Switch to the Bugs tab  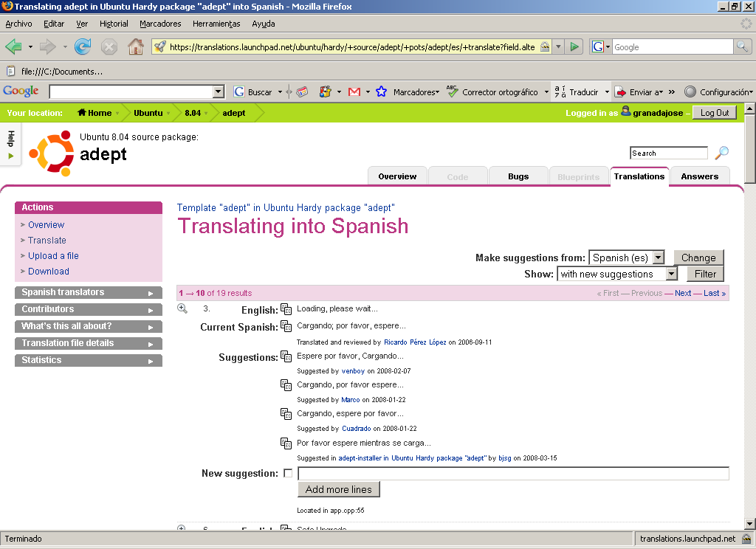click(518, 176)
